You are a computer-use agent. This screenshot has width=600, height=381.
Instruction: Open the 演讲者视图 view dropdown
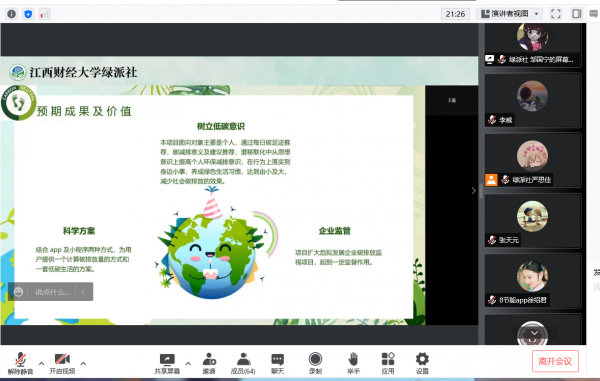click(510, 14)
